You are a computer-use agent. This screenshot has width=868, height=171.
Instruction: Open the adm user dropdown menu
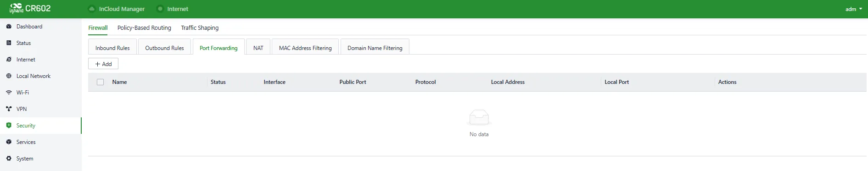pyautogui.click(x=854, y=9)
